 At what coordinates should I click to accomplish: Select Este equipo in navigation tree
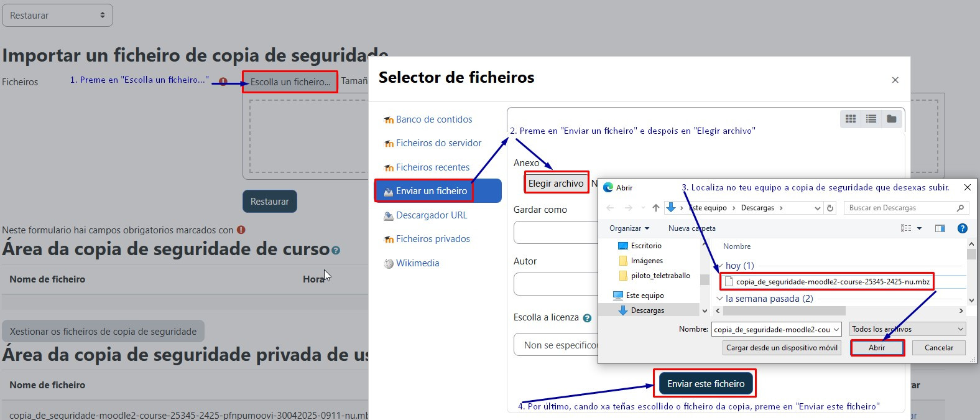[645, 296]
